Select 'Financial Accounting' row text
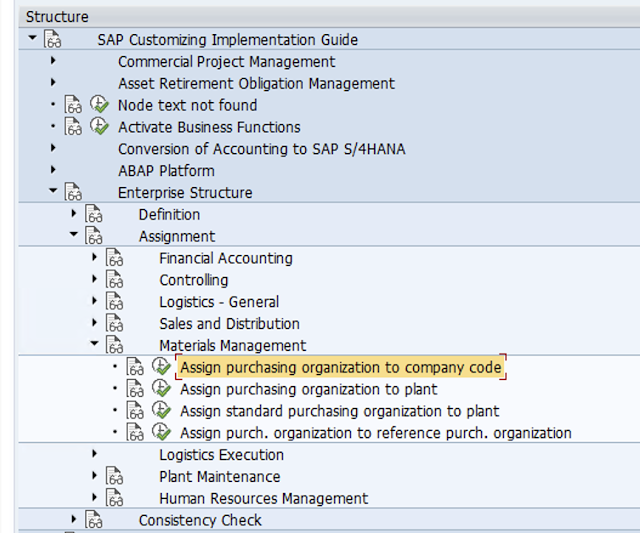The width and height of the screenshot is (640, 533). (226, 258)
